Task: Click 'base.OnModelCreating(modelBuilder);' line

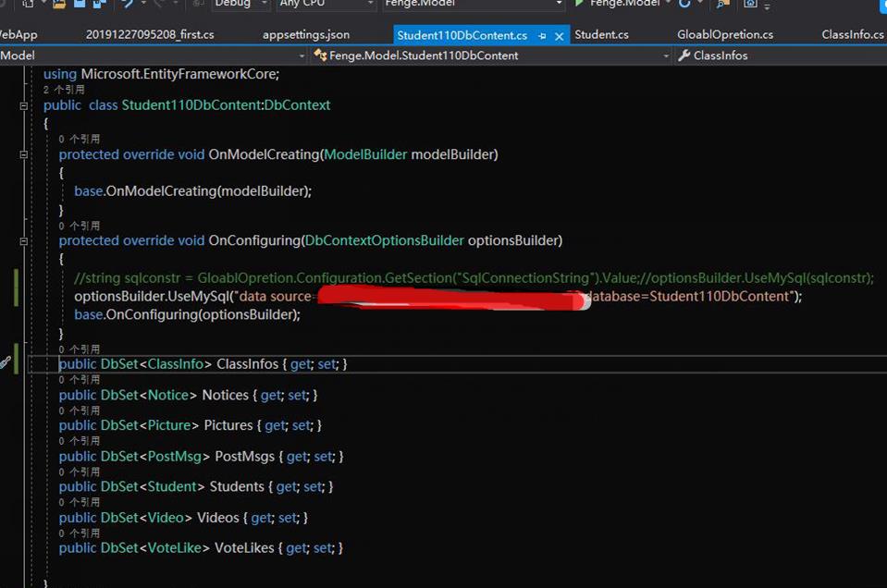Action: coord(193,191)
